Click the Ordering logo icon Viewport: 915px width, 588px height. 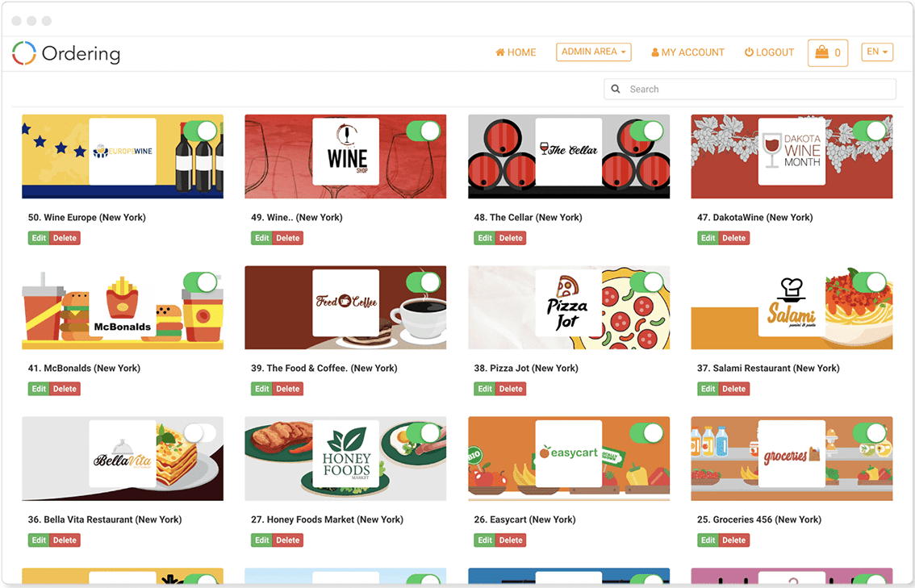24,53
